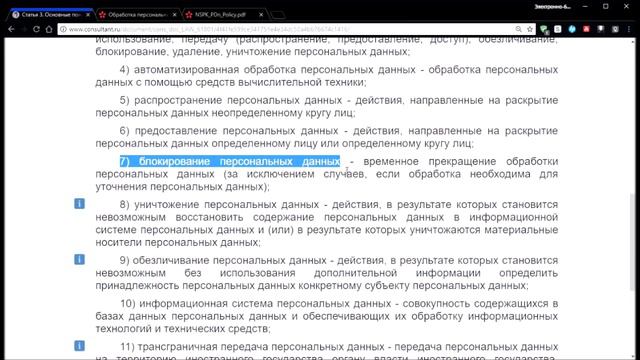The height and width of the screenshot is (360, 640).
Task: Open info note beside item 8 уничтожение
Action: click(x=80, y=203)
